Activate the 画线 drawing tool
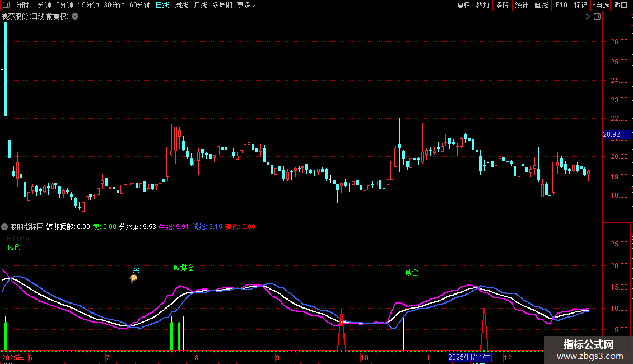 (x=541, y=5)
